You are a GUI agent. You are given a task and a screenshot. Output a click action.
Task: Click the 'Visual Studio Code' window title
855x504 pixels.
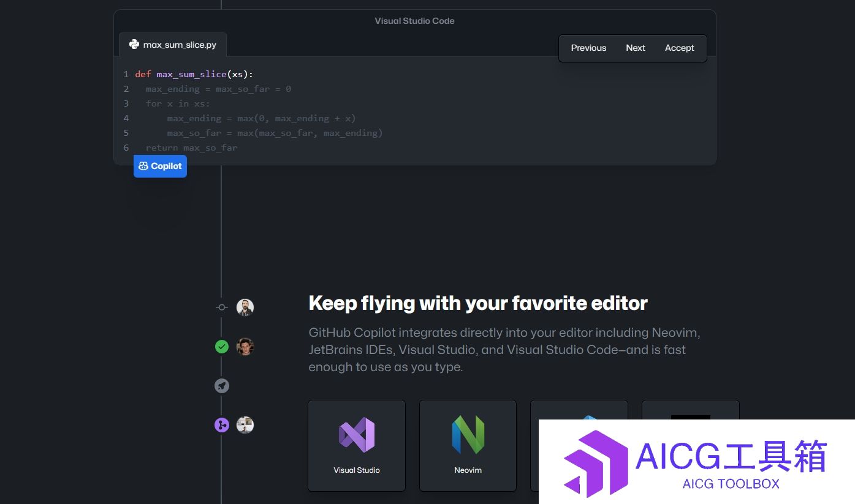pyautogui.click(x=414, y=21)
